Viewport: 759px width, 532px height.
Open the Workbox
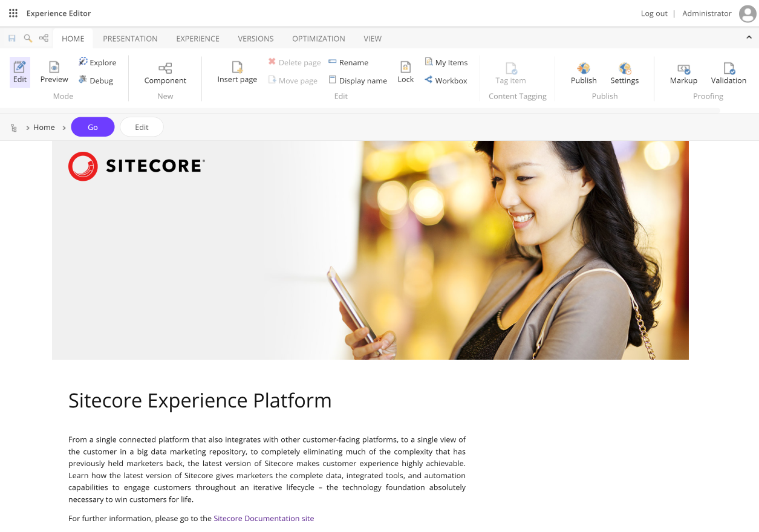[x=446, y=80]
